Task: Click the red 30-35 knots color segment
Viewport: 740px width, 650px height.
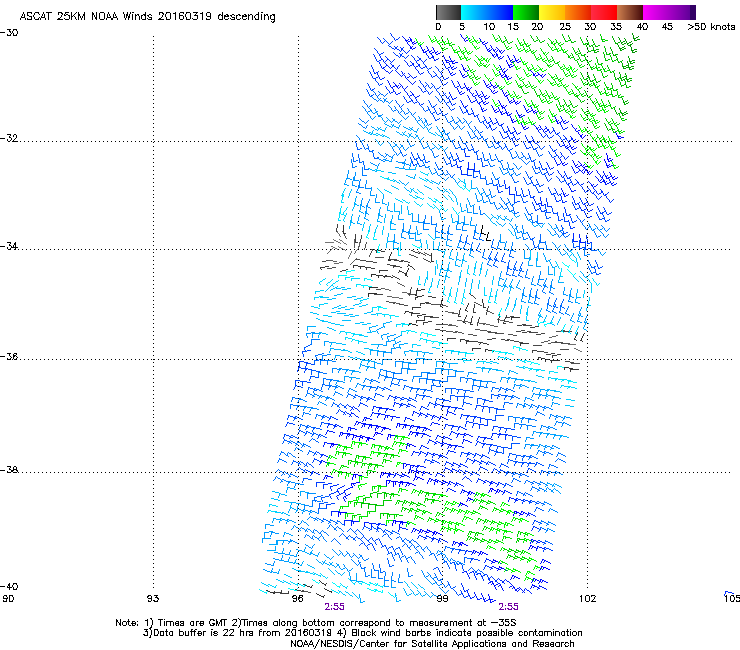Action: pyautogui.click(x=604, y=12)
